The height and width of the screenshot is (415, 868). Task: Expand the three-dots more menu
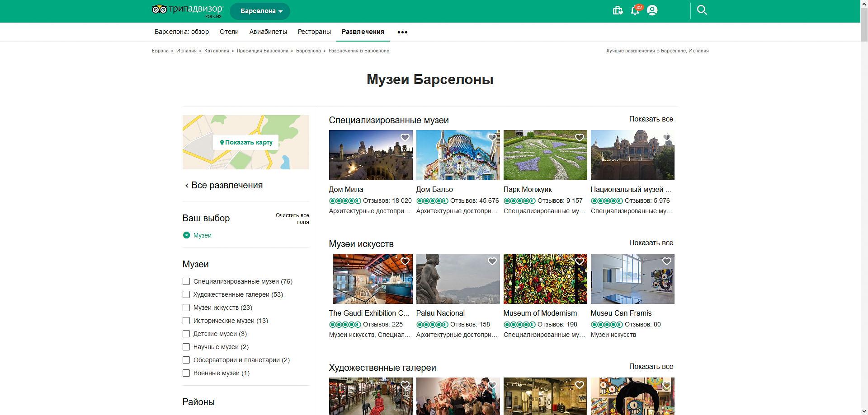click(402, 32)
